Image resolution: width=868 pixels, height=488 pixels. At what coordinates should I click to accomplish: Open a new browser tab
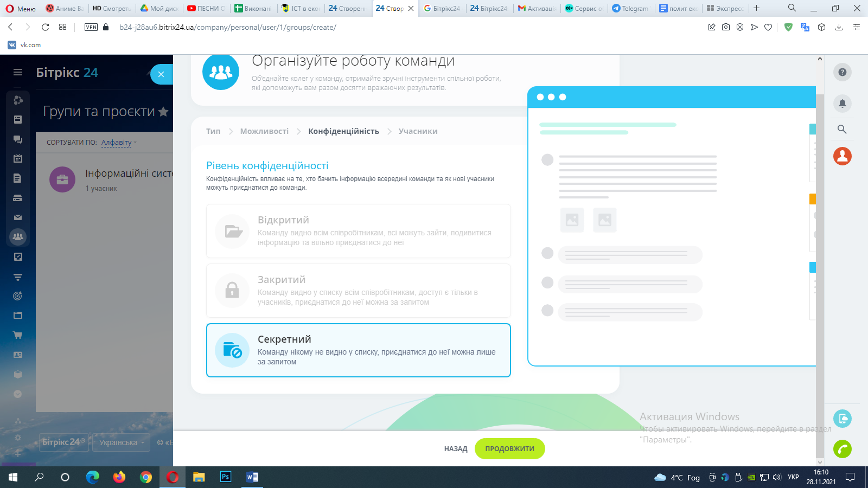tap(756, 8)
